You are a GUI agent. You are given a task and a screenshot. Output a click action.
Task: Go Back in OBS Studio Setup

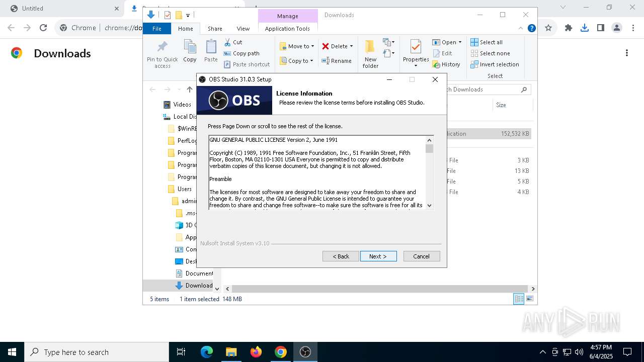(341, 256)
